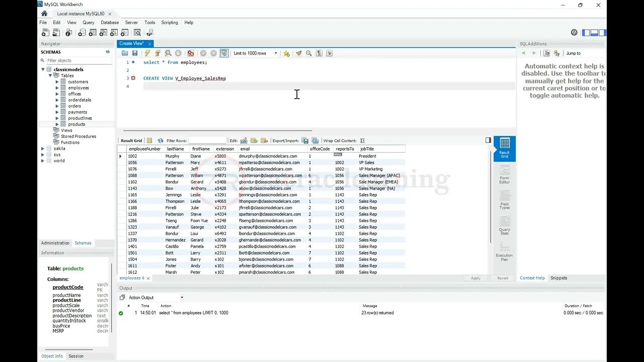
Task: Open Query Stats panel
Action: [x=505, y=225]
